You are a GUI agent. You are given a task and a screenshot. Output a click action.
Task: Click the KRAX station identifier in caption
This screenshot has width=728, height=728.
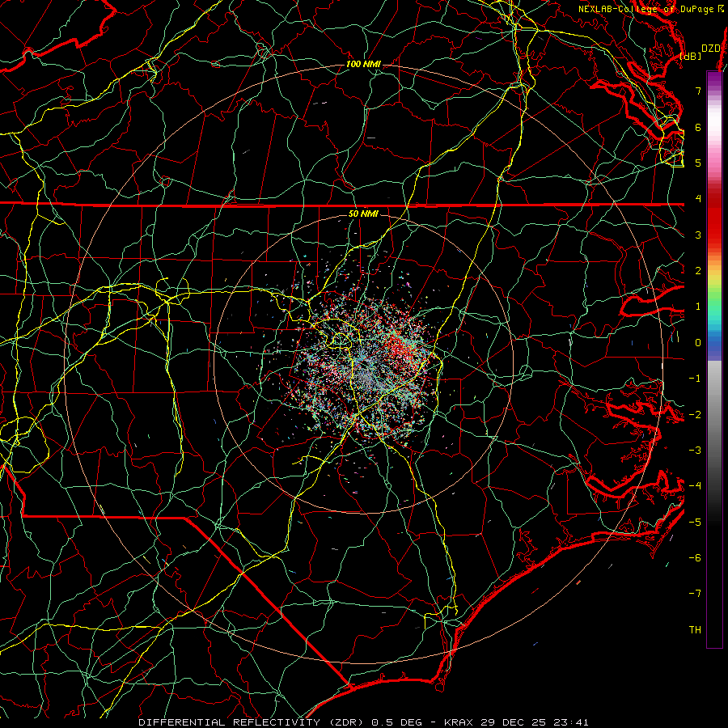460,722
